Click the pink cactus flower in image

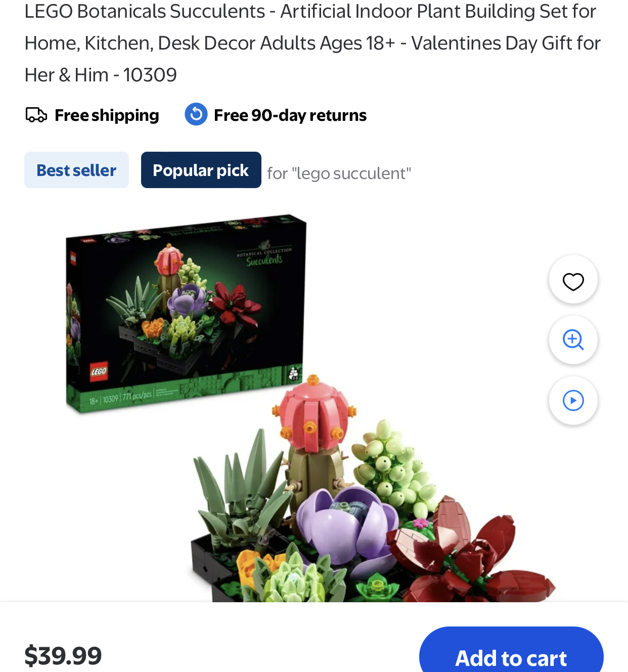click(x=315, y=413)
